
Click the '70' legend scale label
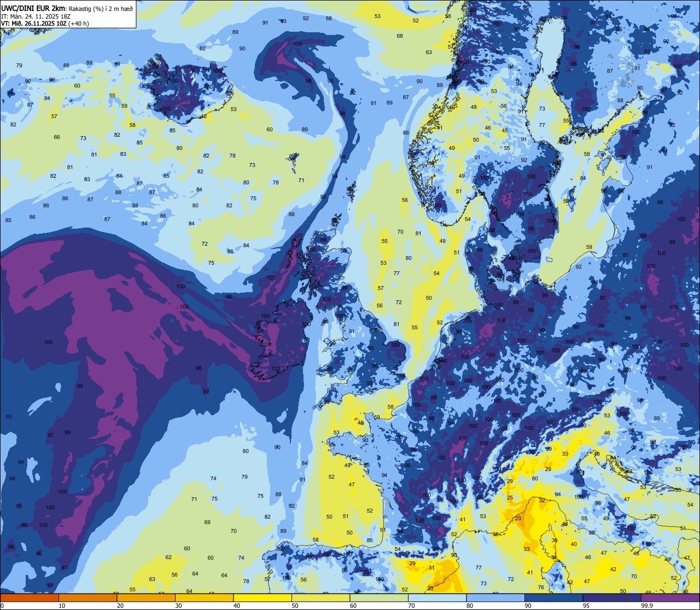411,606
